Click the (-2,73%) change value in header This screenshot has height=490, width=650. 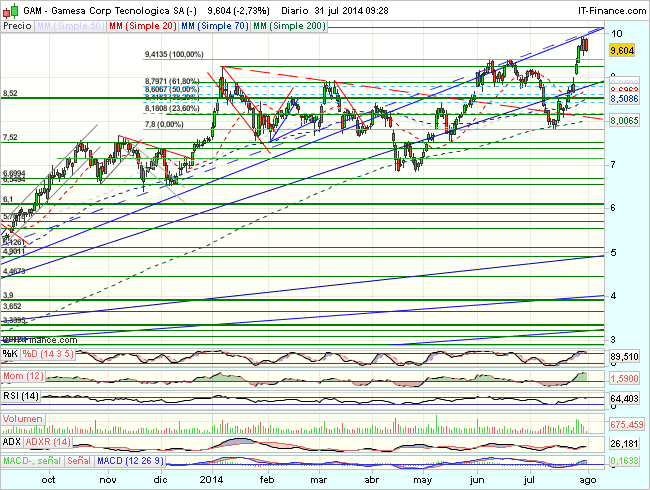[x=251, y=11]
